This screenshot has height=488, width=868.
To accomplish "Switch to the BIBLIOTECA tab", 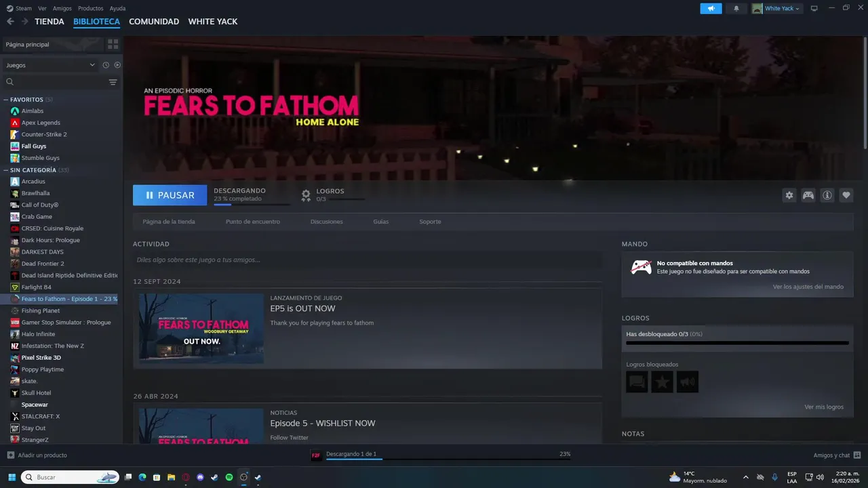I will [96, 22].
